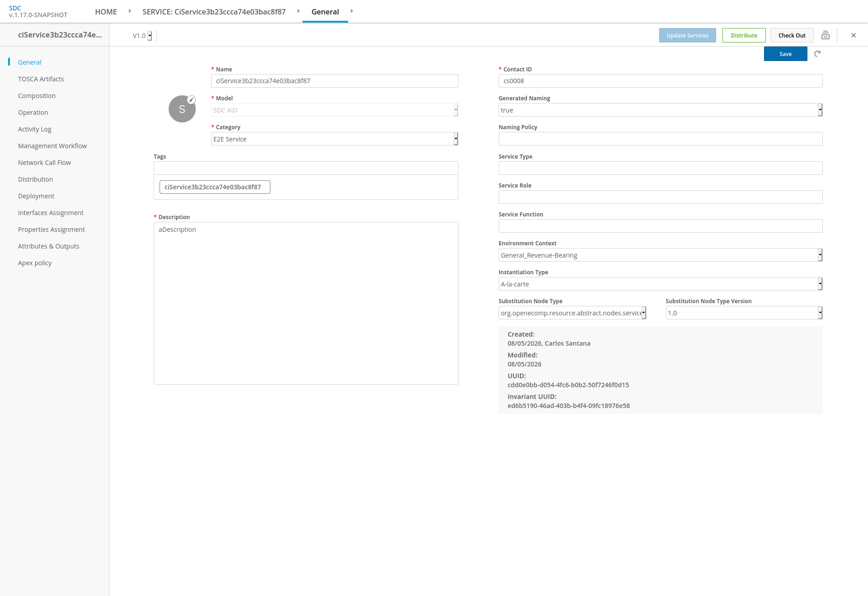This screenshot has width=868, height=596.
Task: Open the Substitution Node Type dropdown
Action: (572, 313)
